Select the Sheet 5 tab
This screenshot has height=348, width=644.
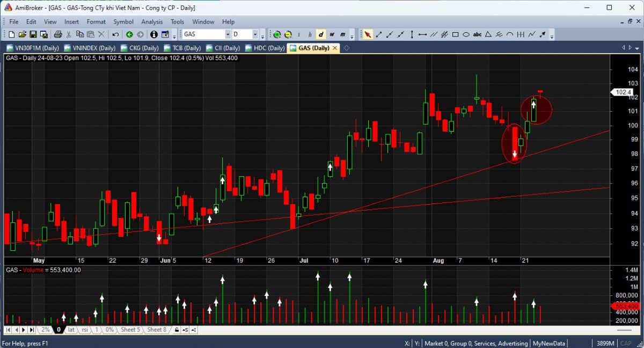[x=130, y=330]
